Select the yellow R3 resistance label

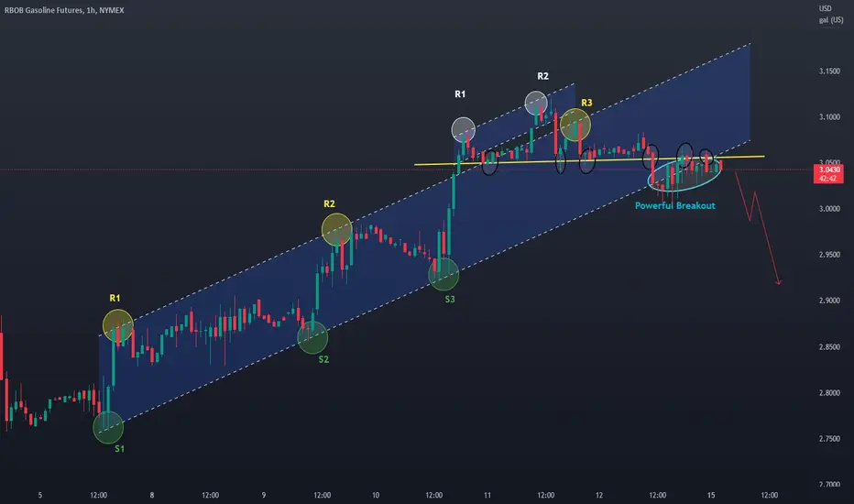[x=586, y=103]
